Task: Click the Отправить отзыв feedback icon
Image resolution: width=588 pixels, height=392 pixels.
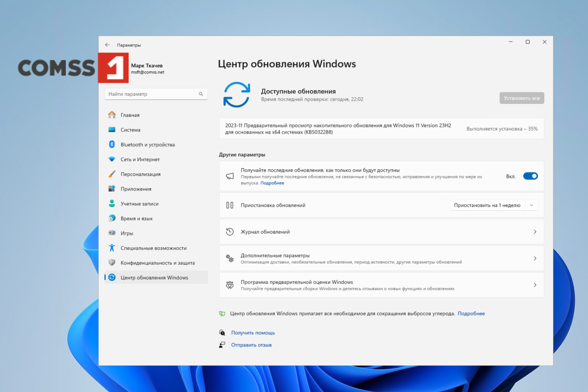Action: 222,345
